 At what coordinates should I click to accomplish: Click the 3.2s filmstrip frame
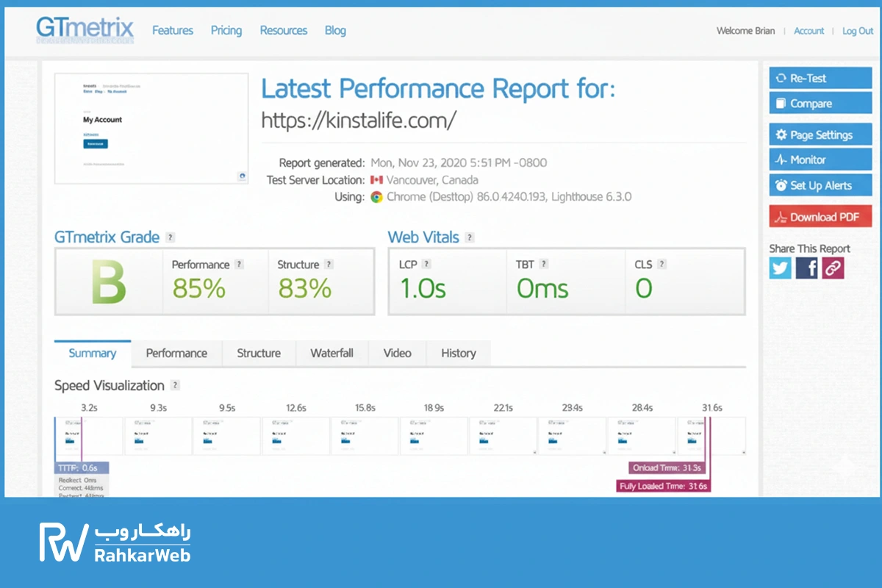coord(90,436)
